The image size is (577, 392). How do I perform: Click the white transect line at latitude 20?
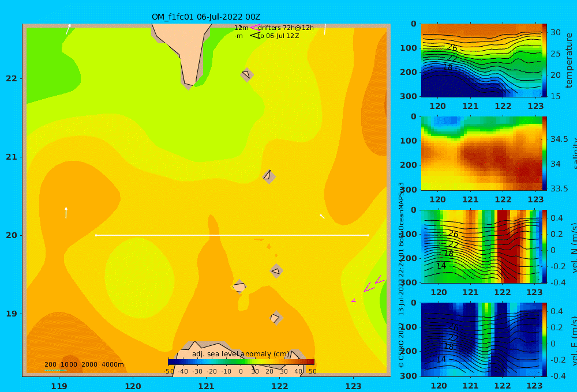(x=232, y=235)
